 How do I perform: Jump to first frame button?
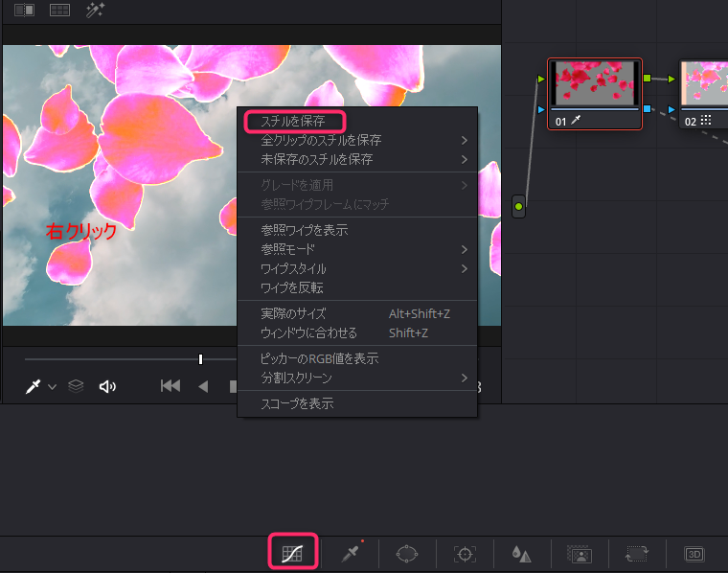tap(171, 386)
